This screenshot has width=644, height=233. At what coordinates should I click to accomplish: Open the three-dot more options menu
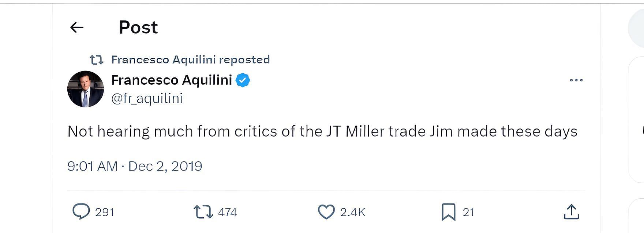pyautogui.click(x=576, y=80)
